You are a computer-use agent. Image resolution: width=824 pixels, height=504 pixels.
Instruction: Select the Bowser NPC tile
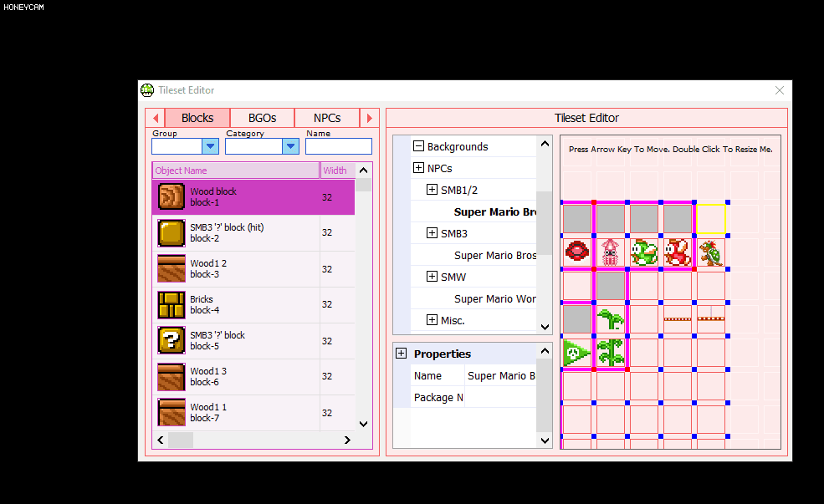click(711, 252)
